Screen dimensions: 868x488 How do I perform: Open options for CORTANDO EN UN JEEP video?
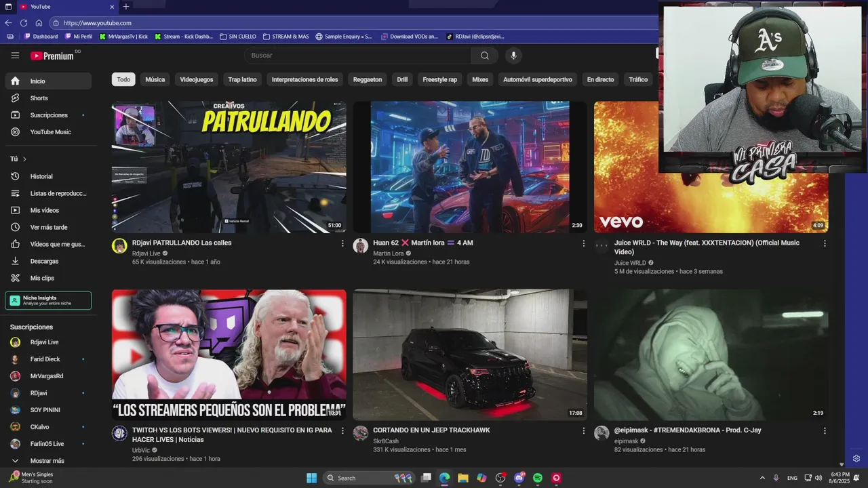[583, 430]
